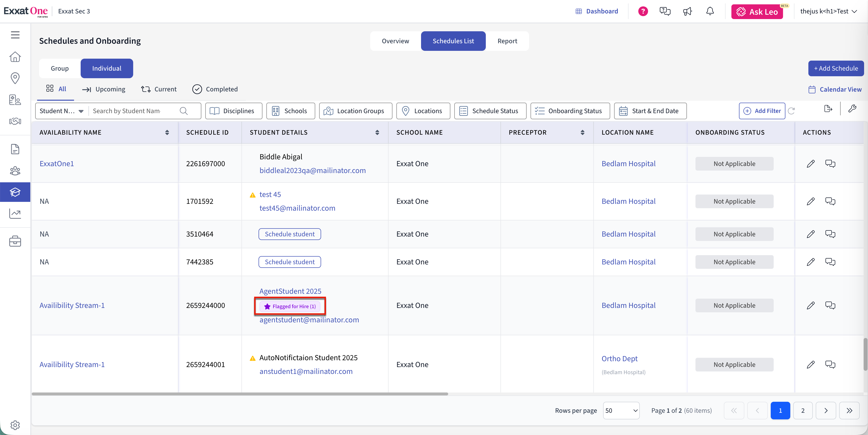Viewport: 868px width, 435px height.
Task: Open notifications bell icon
Action: [x=710, y=11]
